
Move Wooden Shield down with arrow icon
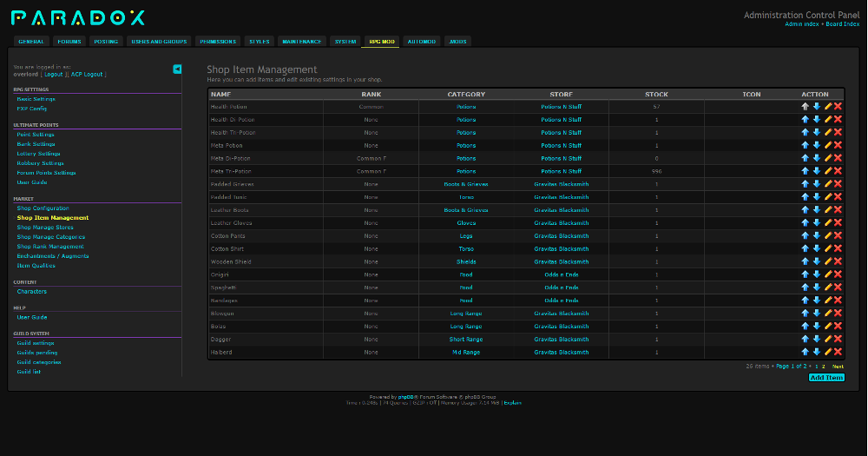817,261
